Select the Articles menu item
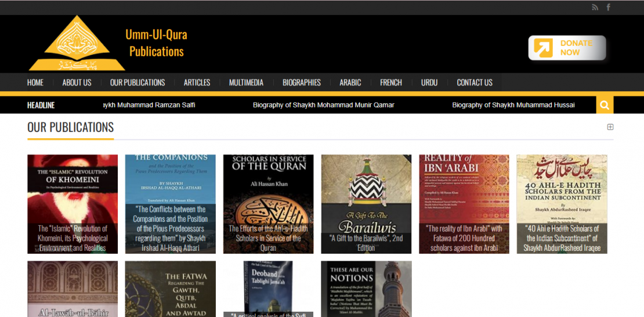Screen dimensions: 644x317 197,82
